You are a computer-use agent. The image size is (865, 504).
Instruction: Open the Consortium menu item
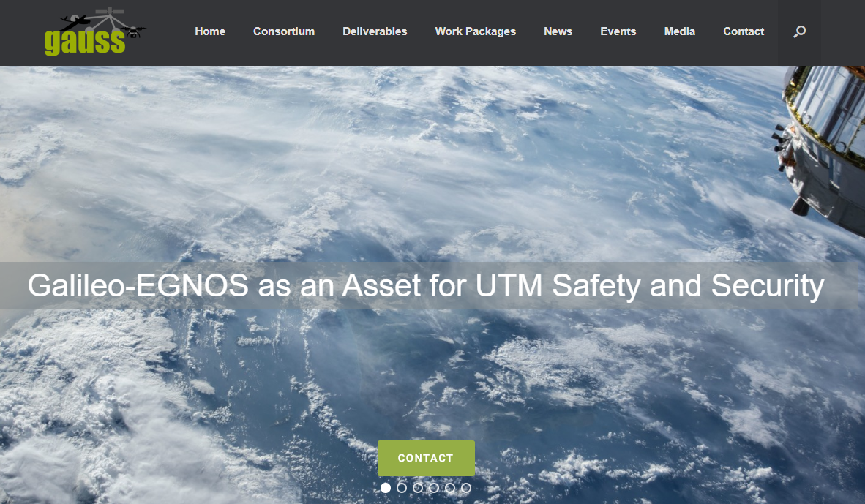click(x=284, y=31)
